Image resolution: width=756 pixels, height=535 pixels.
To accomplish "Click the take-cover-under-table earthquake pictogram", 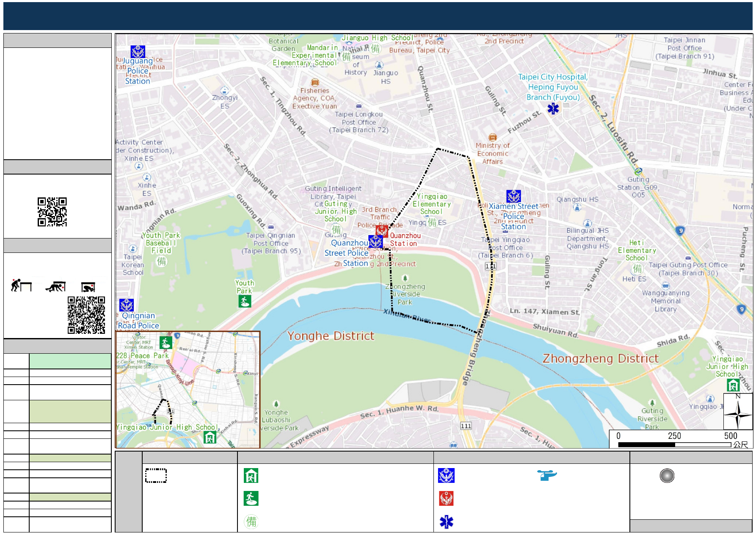I will pyautogui.click(x=55, y=287).
